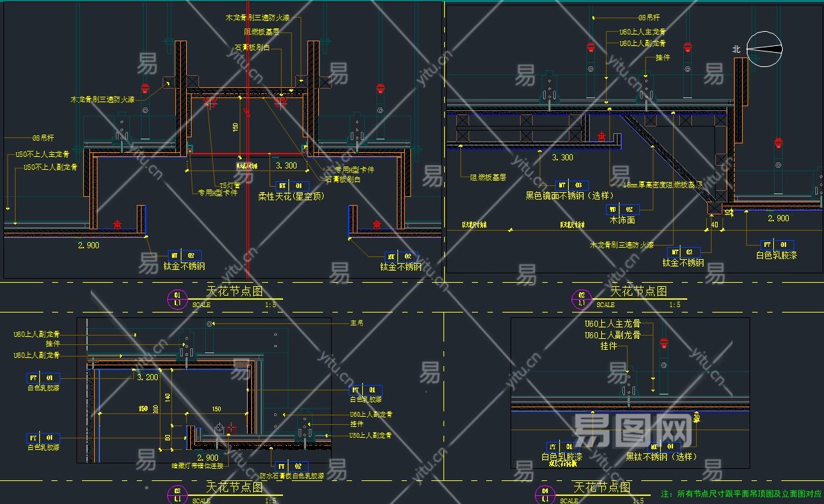The image size is (824, 504).
Task: Click the U50上人主龙骨 label in detail 03
Action: [x=371, y=435]
